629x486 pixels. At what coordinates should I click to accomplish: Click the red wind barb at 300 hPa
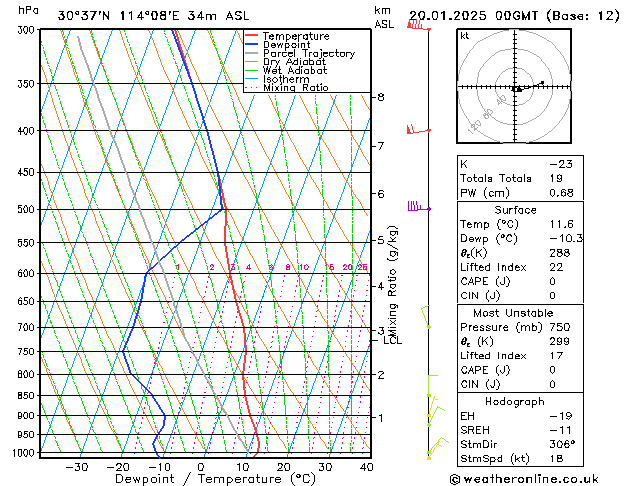(418, 25)
